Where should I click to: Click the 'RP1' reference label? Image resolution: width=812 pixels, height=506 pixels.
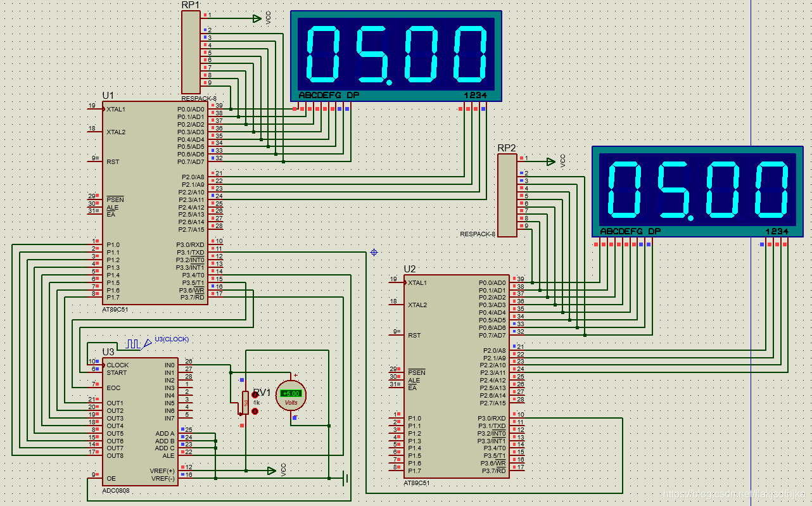click(x=190, y=5)
